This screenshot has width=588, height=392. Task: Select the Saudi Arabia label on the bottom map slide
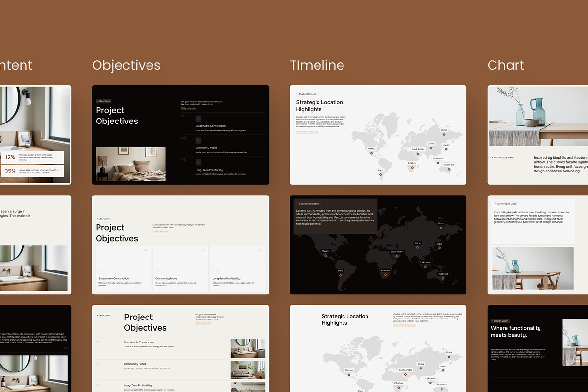pyautogui.click(x=405, y=370)
